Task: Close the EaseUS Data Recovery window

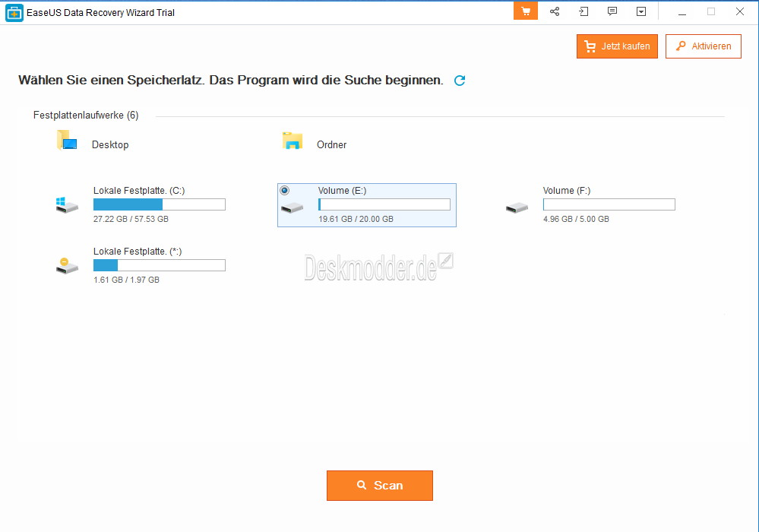Action: (x=740, y=11)
